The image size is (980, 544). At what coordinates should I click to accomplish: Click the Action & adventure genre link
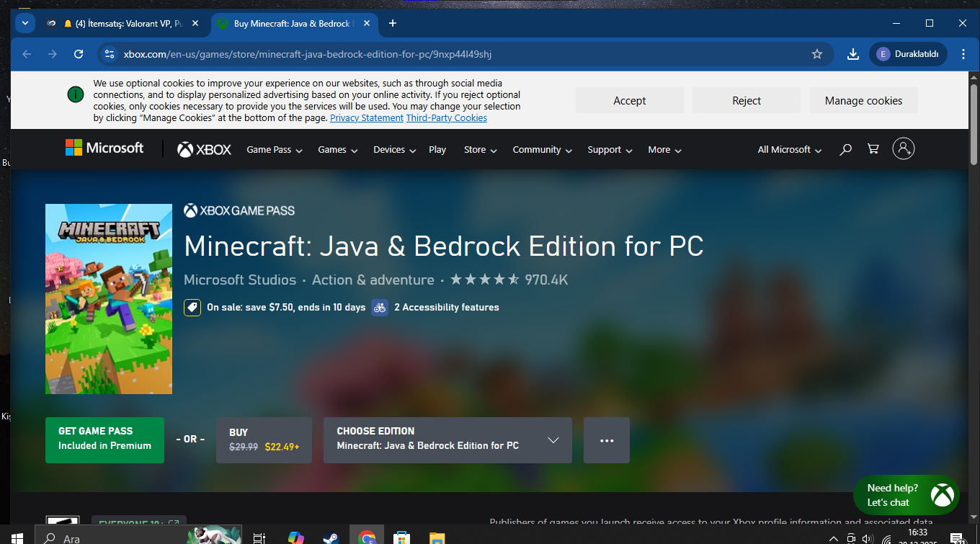coord(373,280)
